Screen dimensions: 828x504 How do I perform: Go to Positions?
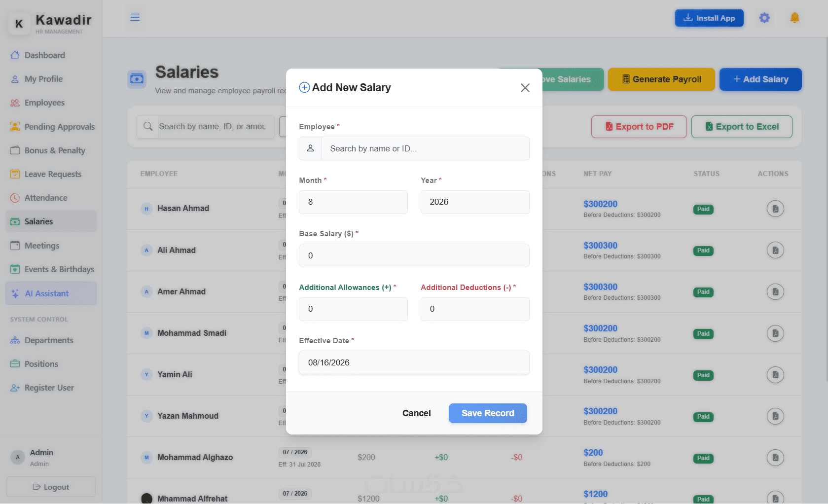tap(51, 364)
